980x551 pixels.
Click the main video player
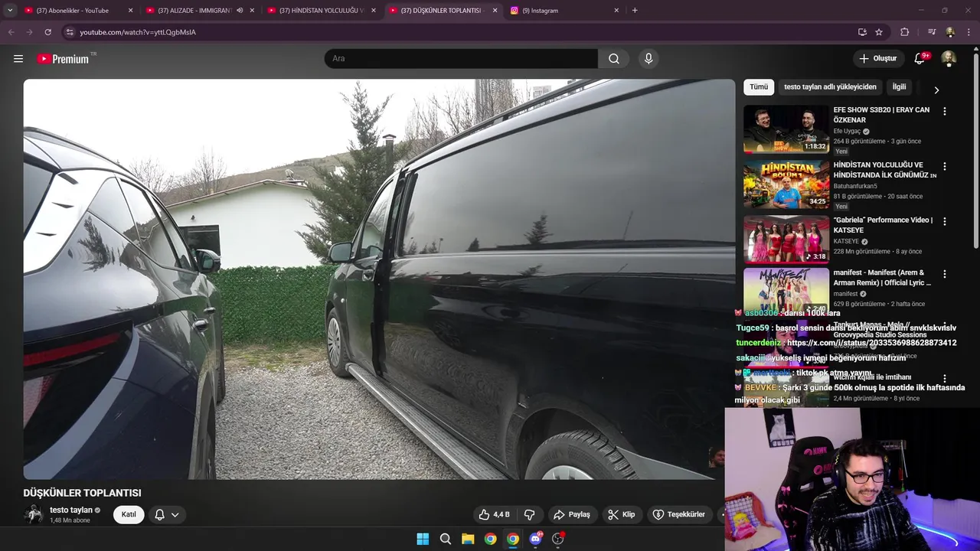(x=379, y=279)
